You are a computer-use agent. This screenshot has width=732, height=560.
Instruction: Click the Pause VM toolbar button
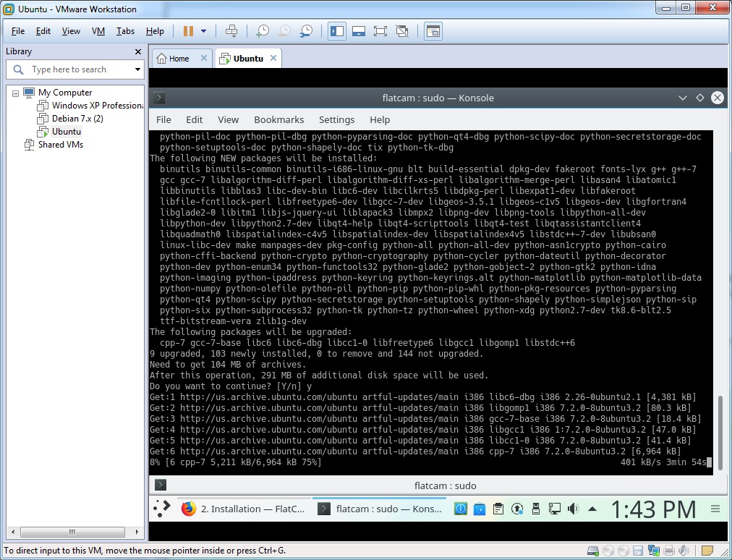pos(188,31)
